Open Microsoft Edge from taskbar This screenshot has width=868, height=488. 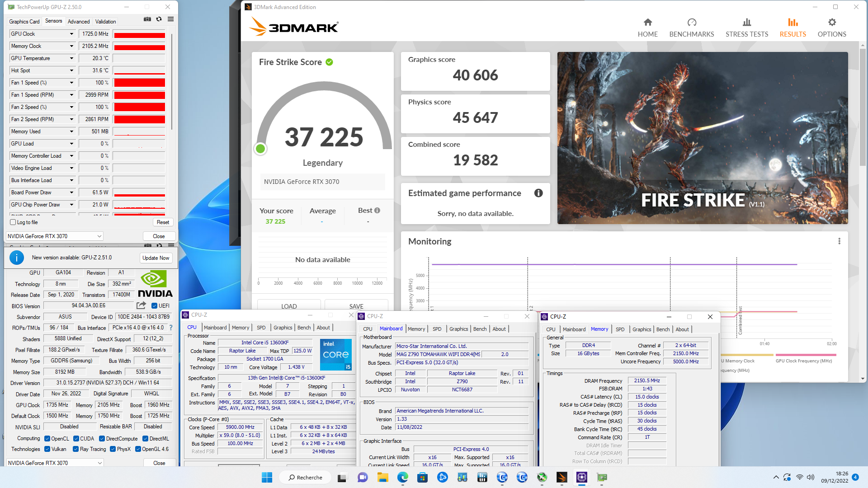pyautogui.click(x=402, y=477)
